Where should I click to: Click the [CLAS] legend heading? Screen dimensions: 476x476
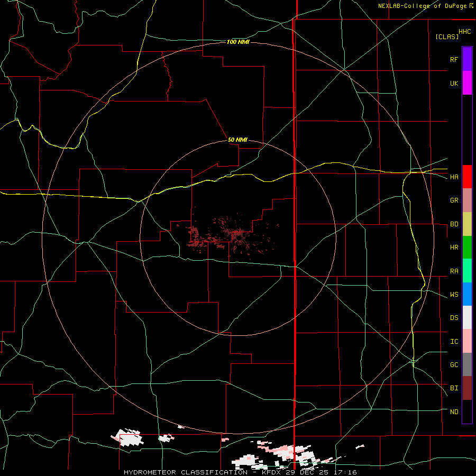click(x=447, y=37)
